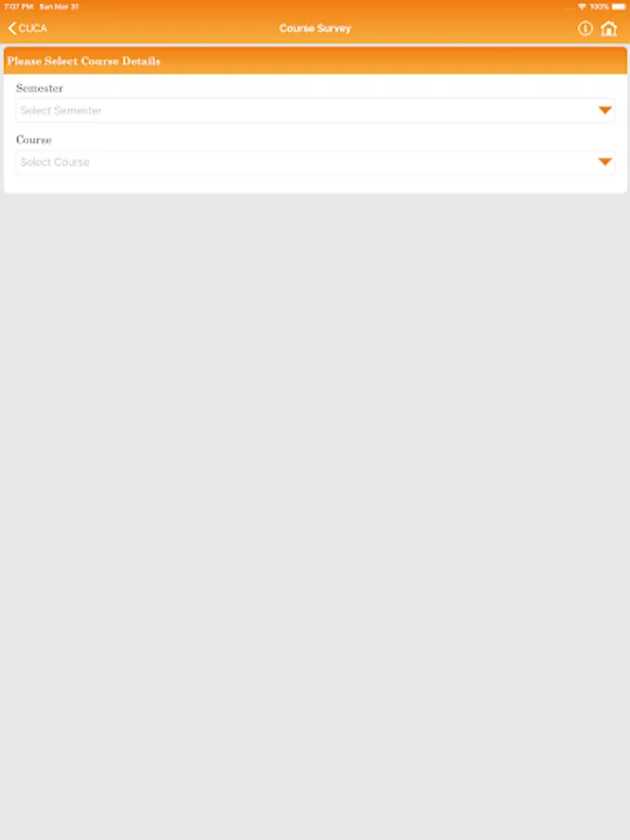Go to home via house icon
The height and width of the screenshot is (840, 630).
609,28
